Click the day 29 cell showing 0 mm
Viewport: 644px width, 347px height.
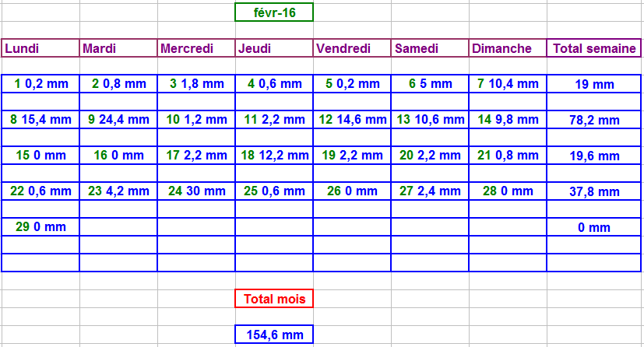pyautogui.click(x=40, y=227)
